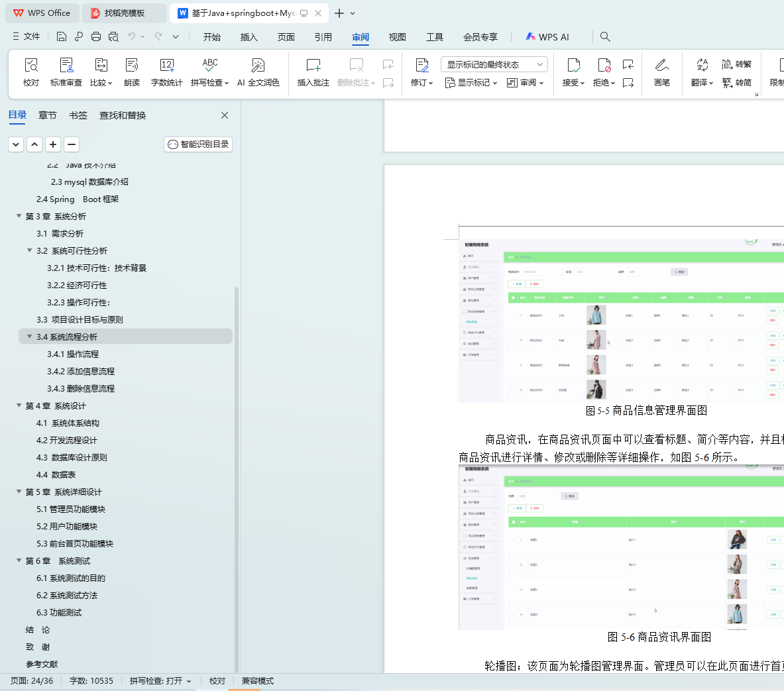This screenshot has height=691, width=784.
Task: Click the save icon in quick access bar
Action: (61, 36)
